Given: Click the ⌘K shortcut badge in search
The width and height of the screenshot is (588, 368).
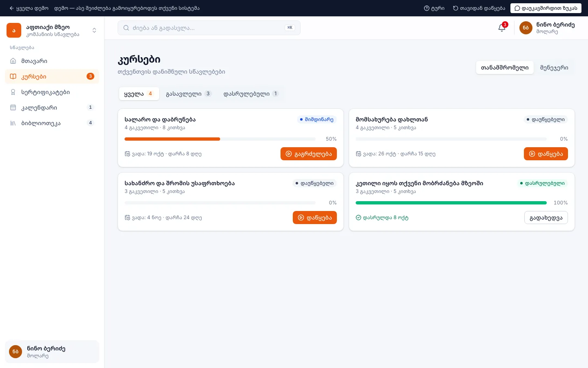Looking at the screenshot, I should click(290, 28).
